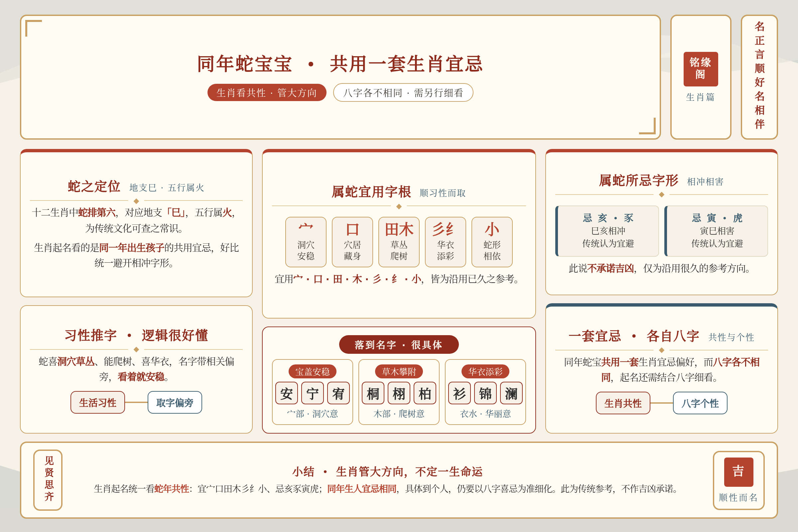Click the character tile 桐

coord(373,393)
